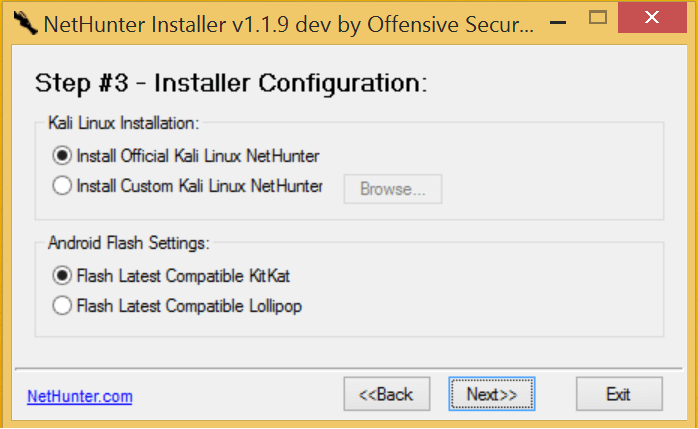Click the 'Flash Latest Compatible Lollipop' label text
The width and height of the screenshot is (698, 429).
coord(189,306)
